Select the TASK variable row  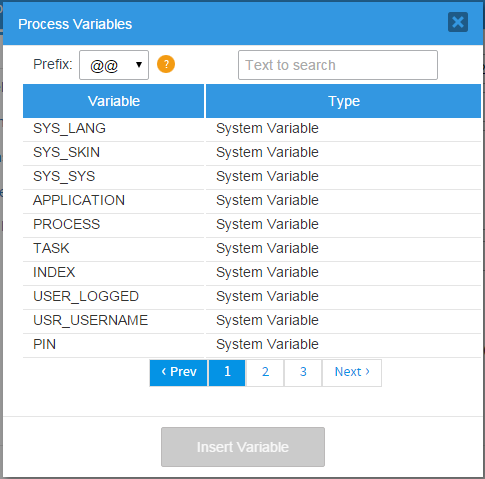[x=252, y=249]
